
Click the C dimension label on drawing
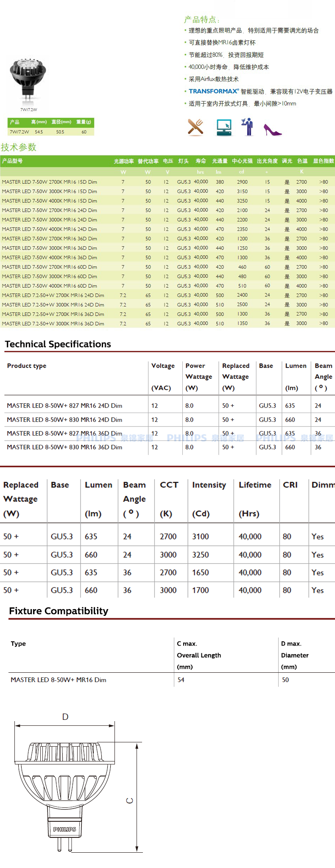130,801
